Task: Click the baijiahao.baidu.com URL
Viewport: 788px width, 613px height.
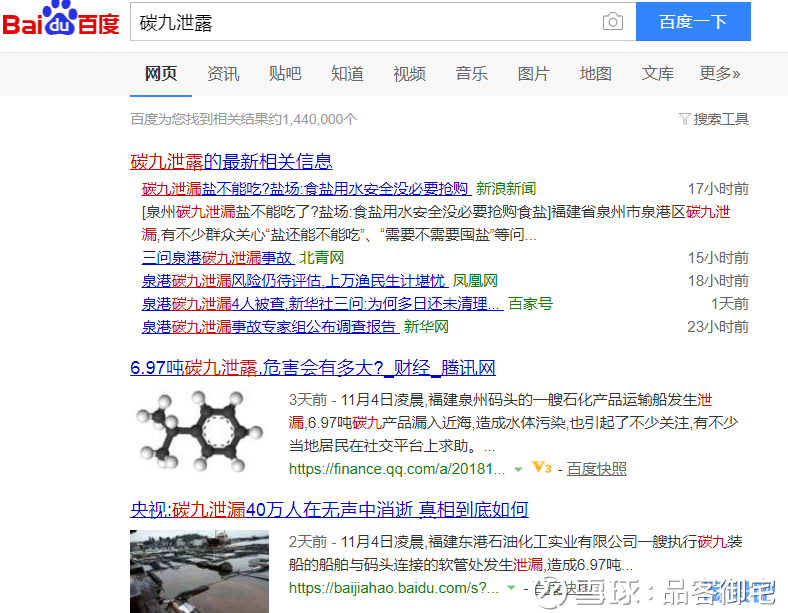Action: click(393, 588)
